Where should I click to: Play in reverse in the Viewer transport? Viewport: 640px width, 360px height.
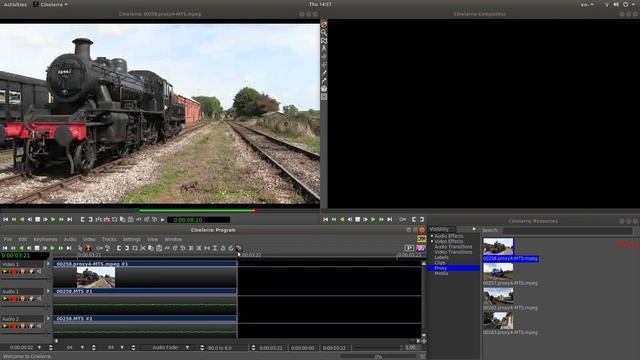tap(22, 220)
